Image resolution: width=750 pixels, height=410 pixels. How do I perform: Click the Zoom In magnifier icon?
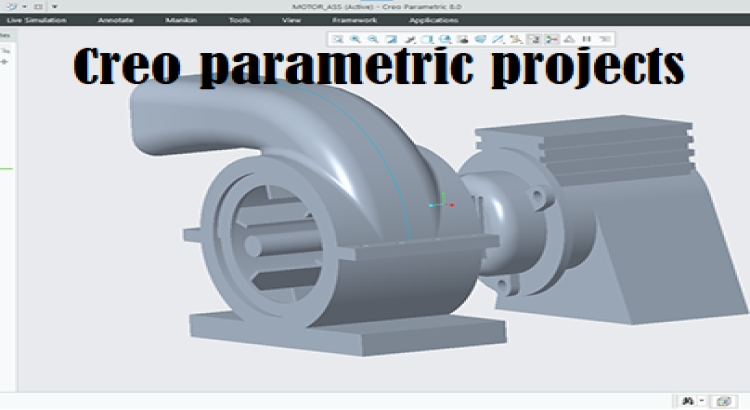[355, 39]
